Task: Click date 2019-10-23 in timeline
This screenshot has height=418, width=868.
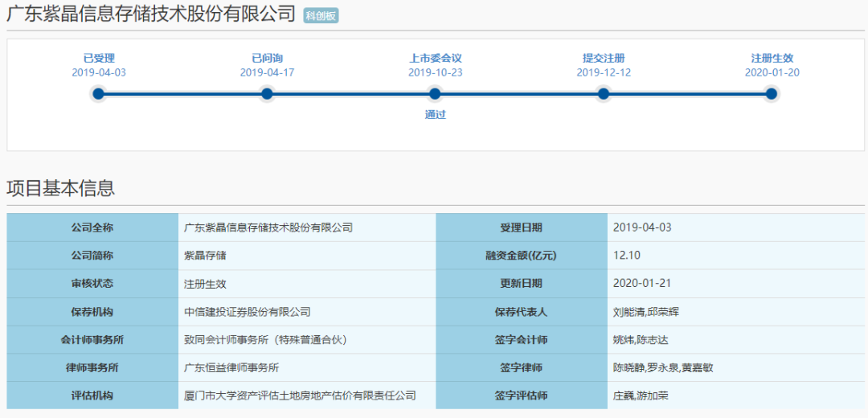Action: click(x=436, y=72)
